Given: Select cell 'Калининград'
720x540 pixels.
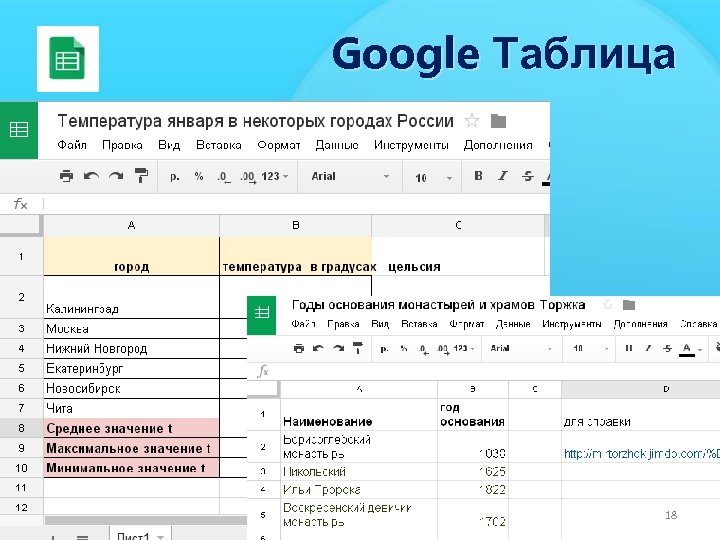Looking at the screenshot, I should (132, 297).
